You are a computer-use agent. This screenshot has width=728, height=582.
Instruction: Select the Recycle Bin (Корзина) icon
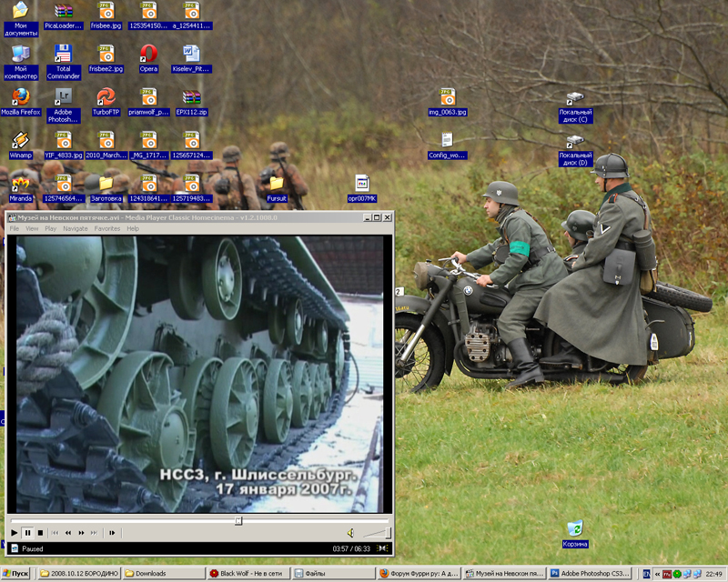pyautogui.click(x=574, y=529)
